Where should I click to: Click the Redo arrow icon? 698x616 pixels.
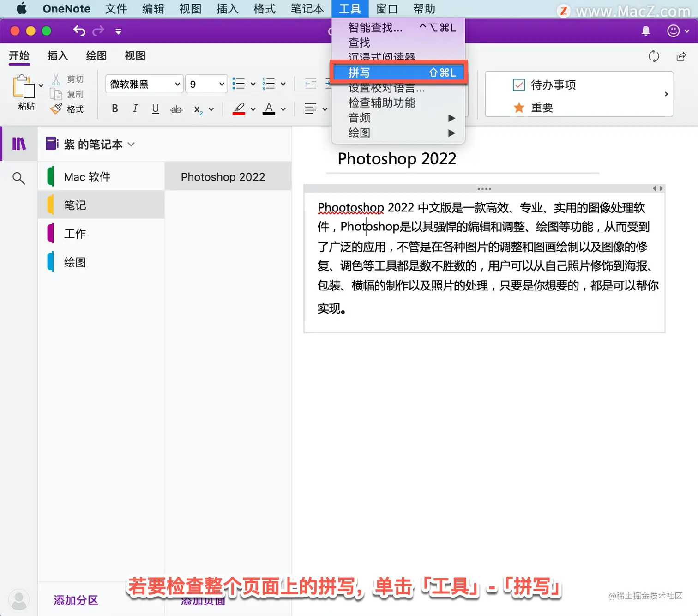(98, 31)
